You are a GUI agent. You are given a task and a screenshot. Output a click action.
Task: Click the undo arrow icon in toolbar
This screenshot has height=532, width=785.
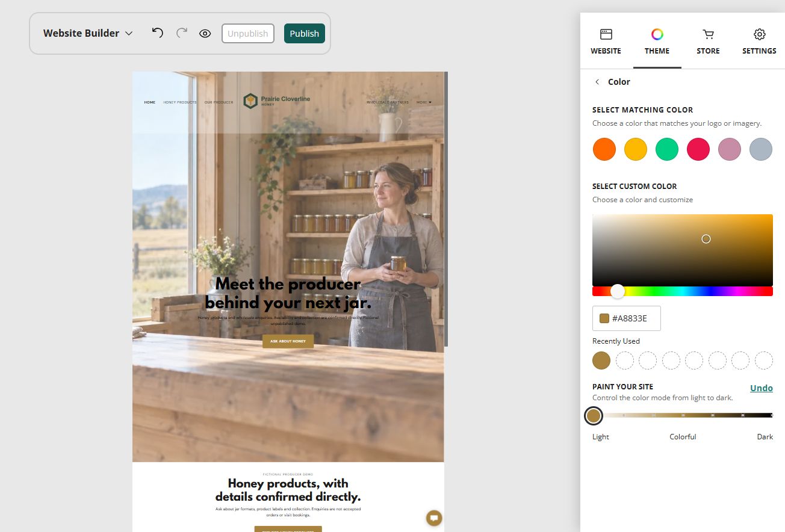tap(157, 32)
